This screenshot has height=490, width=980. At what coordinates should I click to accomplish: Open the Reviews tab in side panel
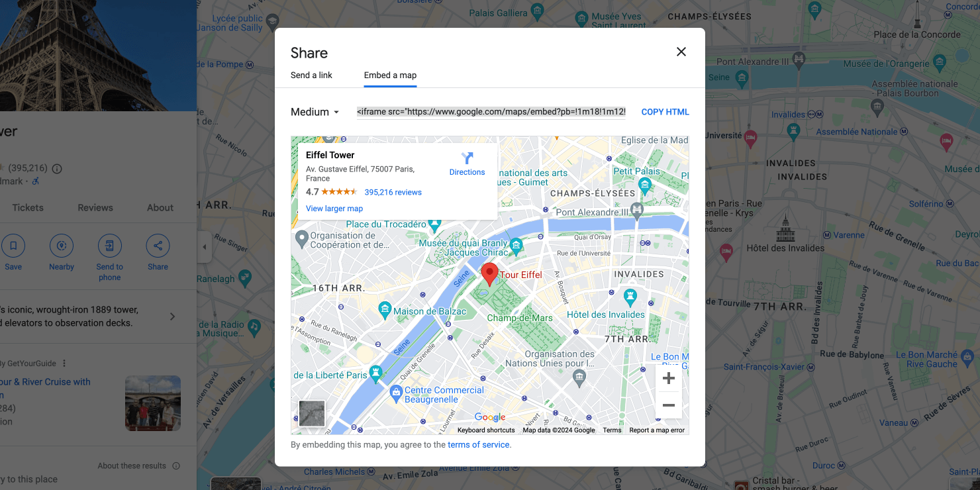[x=95, y=207]
